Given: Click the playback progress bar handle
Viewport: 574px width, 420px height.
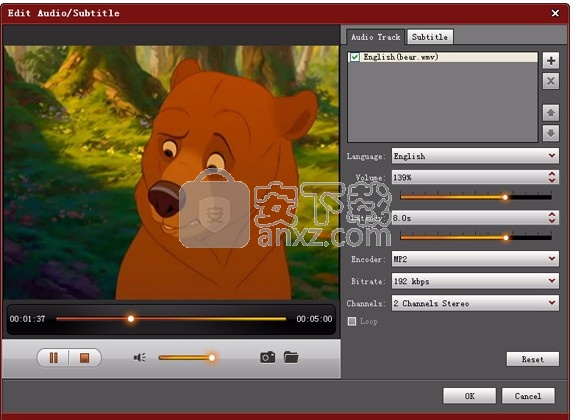Looking at the screenshot, I should coord(131,319).
